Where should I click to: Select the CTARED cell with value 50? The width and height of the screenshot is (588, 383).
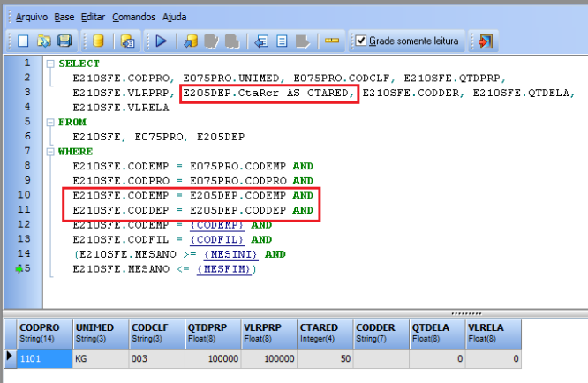tap(325, 358)
